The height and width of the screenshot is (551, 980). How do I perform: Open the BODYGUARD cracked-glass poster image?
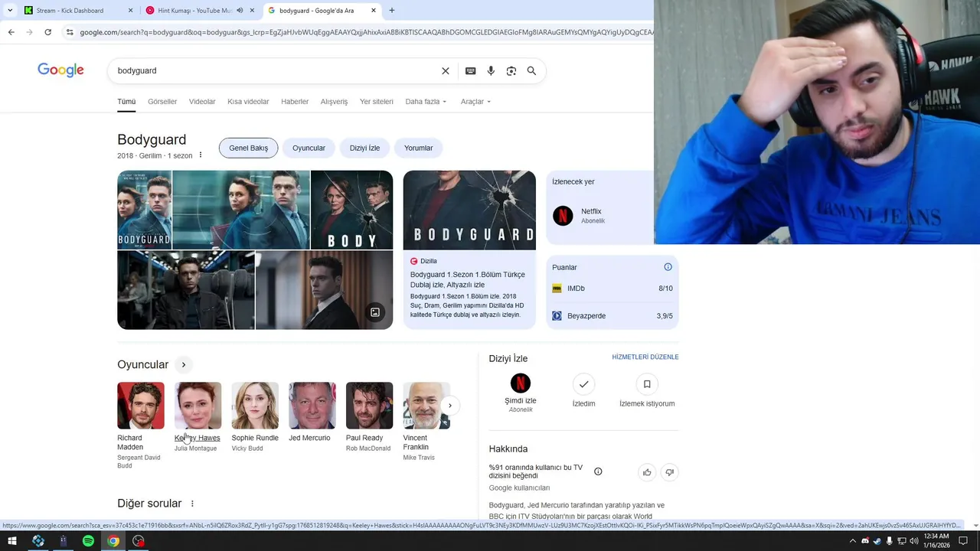(469, 210)
